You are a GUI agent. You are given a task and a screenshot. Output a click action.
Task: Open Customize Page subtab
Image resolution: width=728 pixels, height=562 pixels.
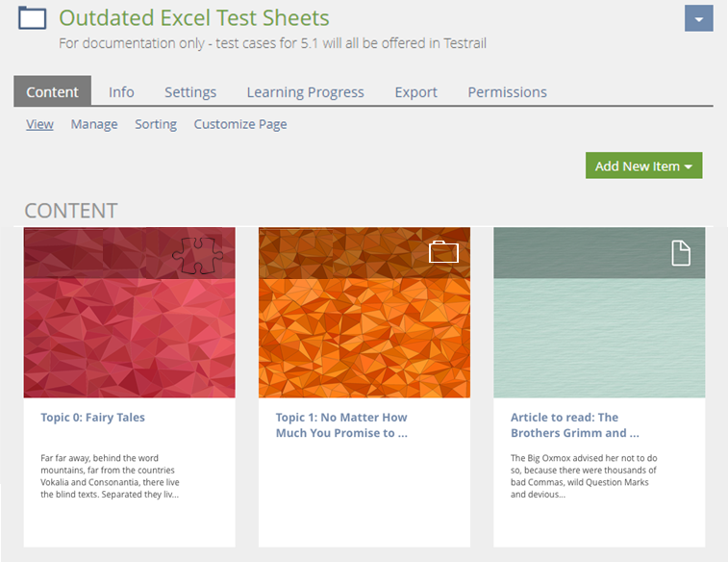[239, 124]
